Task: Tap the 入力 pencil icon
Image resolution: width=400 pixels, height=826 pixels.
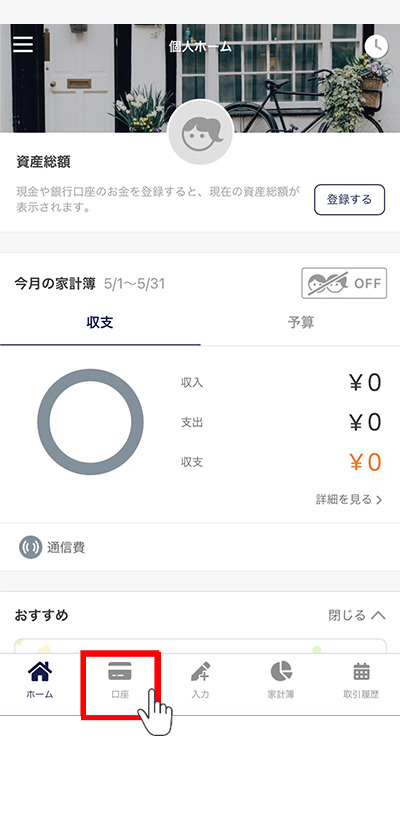Action: point(200,672)
